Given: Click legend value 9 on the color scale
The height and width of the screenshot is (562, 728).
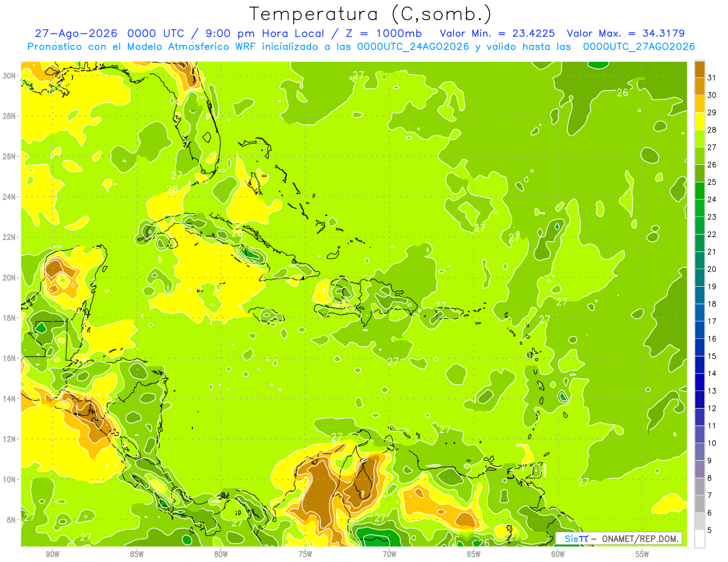Looking at the screenshot, I should point(710,460).
